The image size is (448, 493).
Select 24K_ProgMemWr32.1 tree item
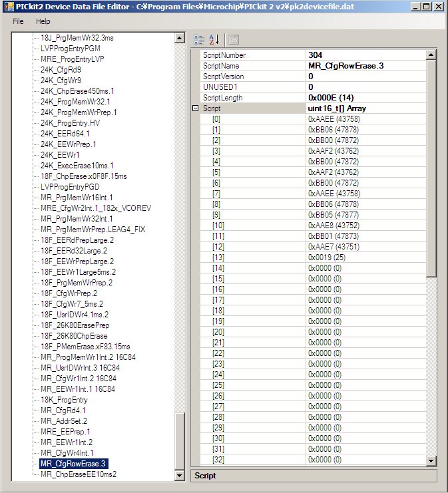tap(75, 102)
